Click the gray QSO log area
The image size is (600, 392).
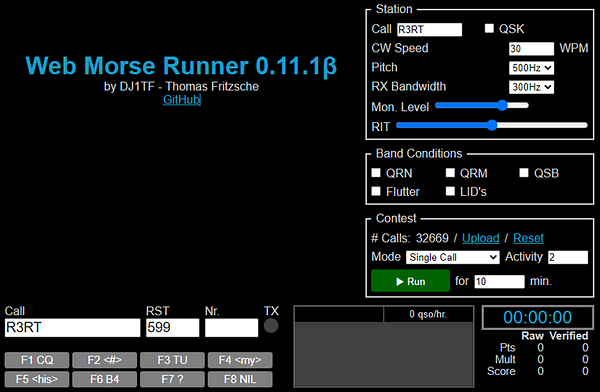coord(384,354)
